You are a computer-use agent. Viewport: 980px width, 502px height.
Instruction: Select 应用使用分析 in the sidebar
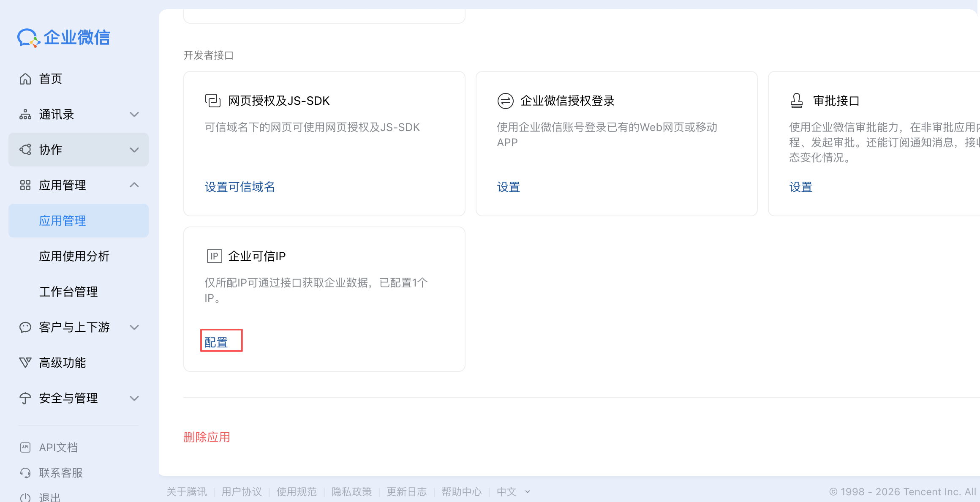74,256
